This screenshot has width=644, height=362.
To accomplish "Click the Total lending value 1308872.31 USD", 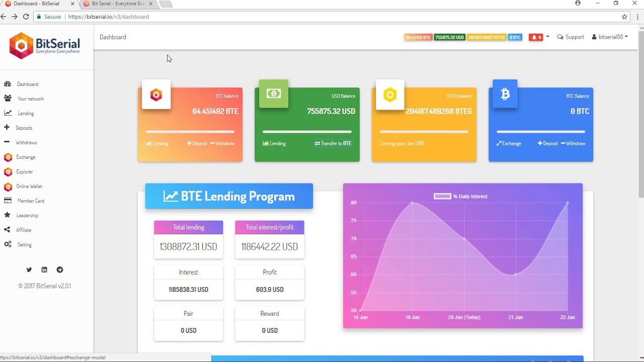I will click(188, 247).
